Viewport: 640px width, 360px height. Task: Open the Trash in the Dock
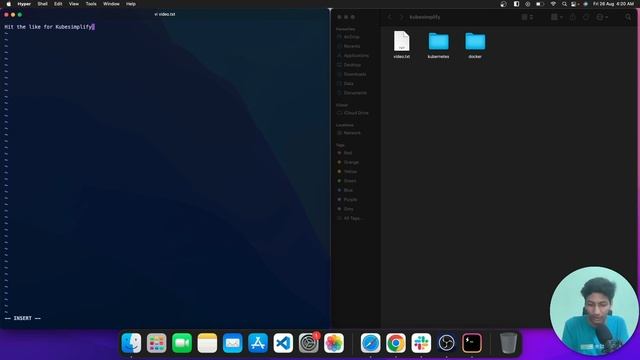pyautogui.click(x=509, y=343)
